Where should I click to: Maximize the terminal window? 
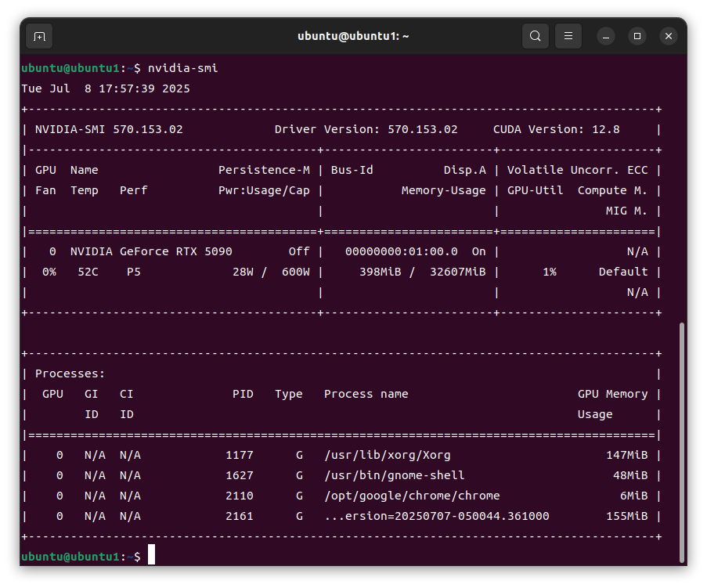(637, 36)
